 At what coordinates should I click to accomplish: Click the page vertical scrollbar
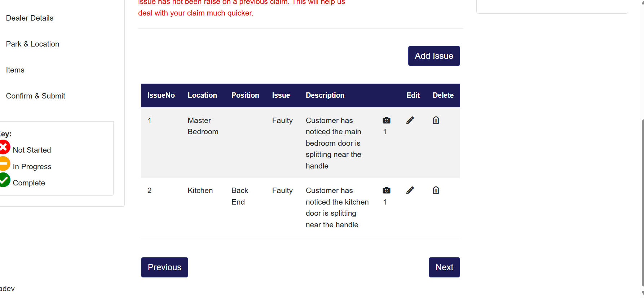642,202
